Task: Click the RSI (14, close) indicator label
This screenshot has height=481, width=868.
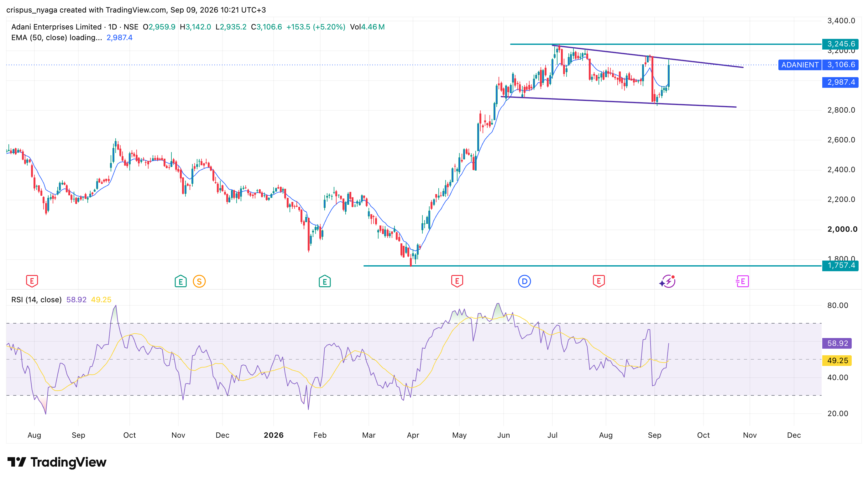Action: [36, 300]
